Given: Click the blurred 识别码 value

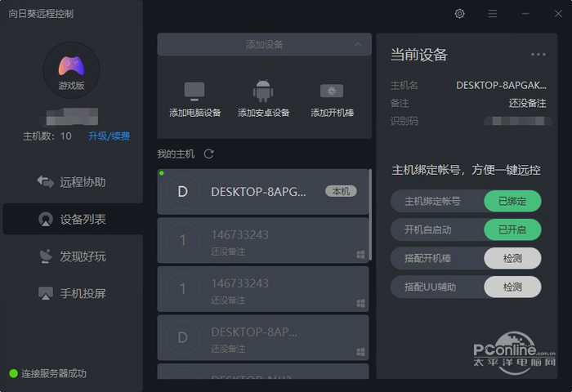Looking at the screenshot, I should (518, 121).
